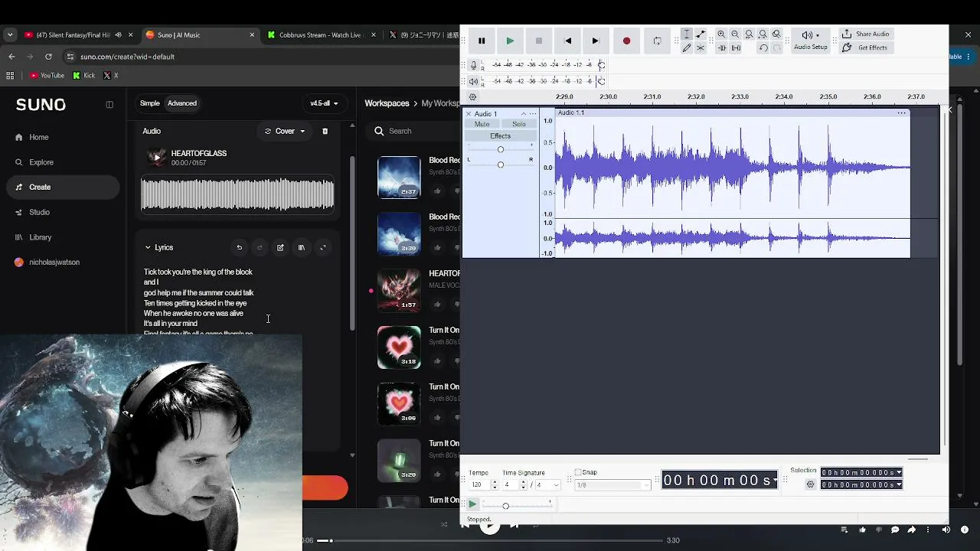
Task: Open Effects for Audio 1 track
Action: tap(501, 136)
